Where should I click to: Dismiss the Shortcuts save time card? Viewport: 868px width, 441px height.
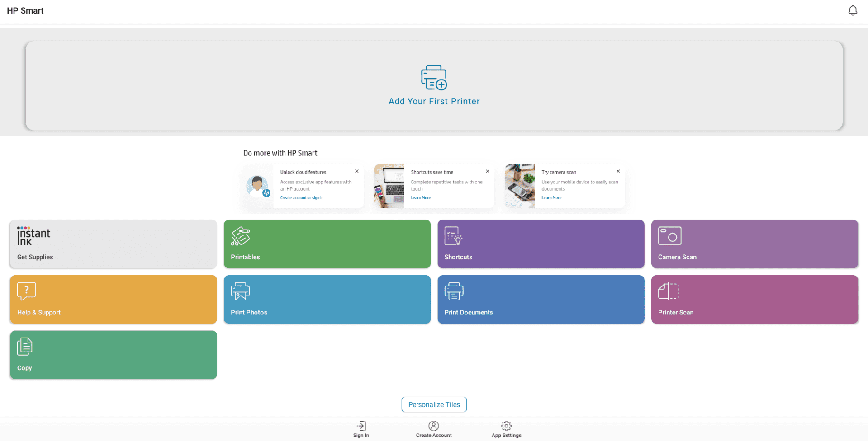[488, 171]
